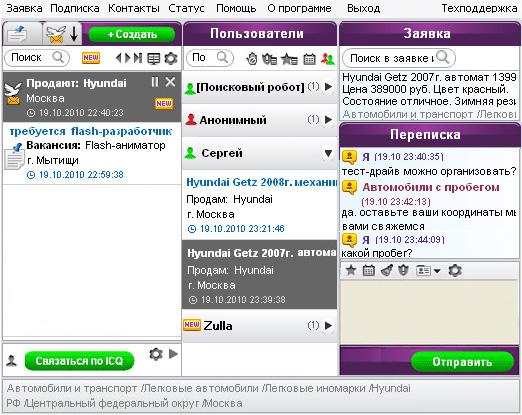Click the blocked hand icon in users toolbar
The height and width of the screenshot is (415, 522).
[252, 59]
